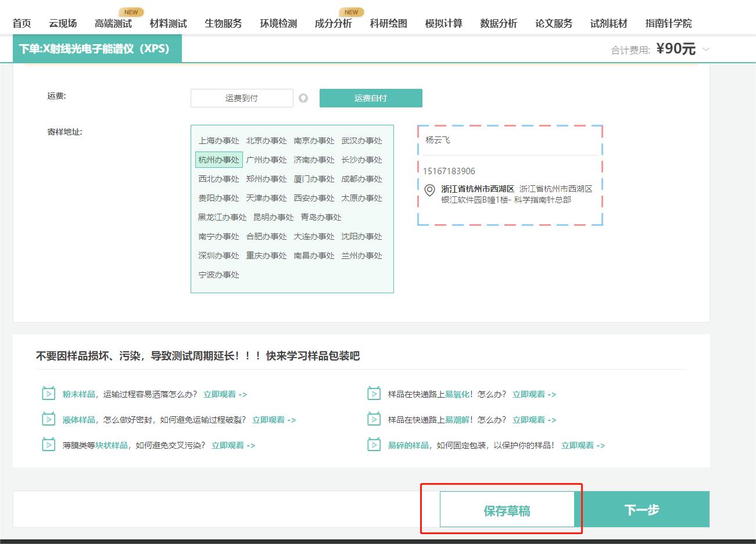Click the play icon beside 粉末样品 video
The height and width of the screenshot is (544, 756).
(49, 394)
